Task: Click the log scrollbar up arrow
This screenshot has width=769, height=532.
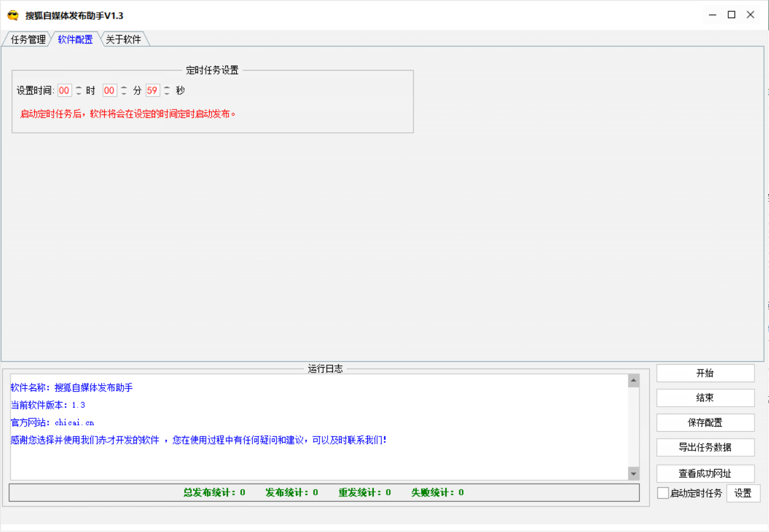Action: [x=634, y=380]
